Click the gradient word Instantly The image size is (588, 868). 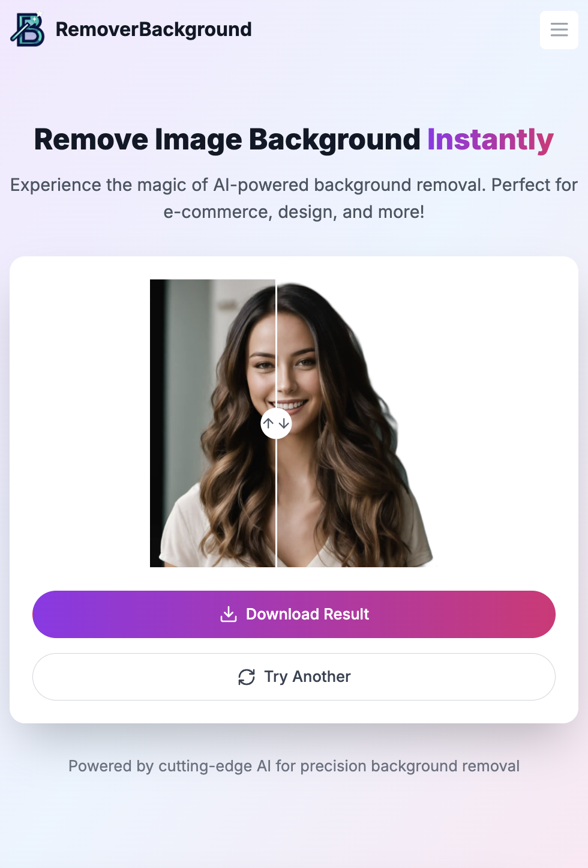490,139
